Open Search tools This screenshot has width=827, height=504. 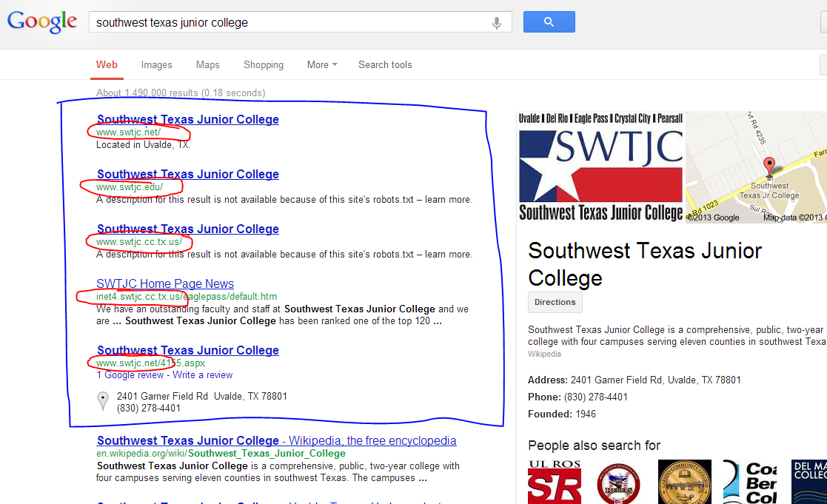[385, 65]
